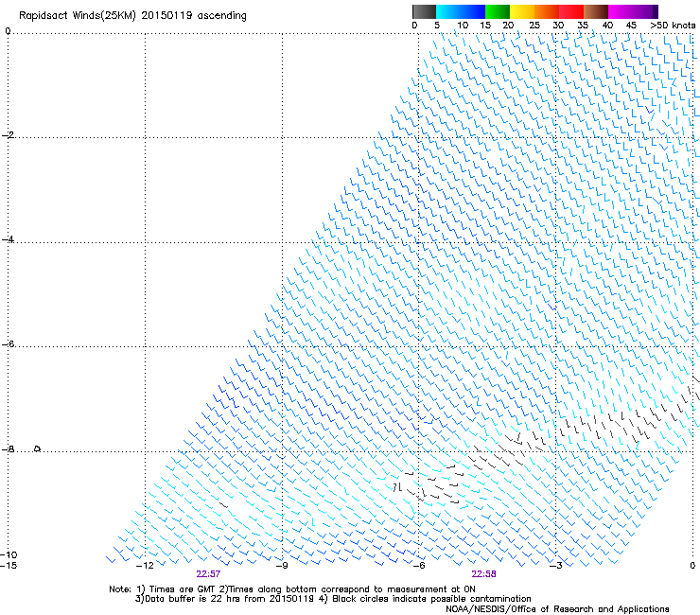
Task: Select the green 15-20 knots legend swatch
Action: tap(498, 11)
